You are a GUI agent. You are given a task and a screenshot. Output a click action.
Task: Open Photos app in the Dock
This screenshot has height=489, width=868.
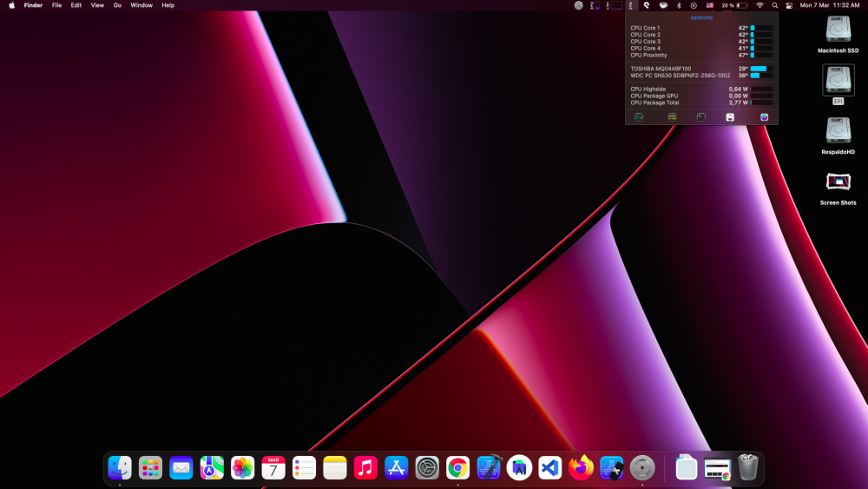(x=242, y=468)
